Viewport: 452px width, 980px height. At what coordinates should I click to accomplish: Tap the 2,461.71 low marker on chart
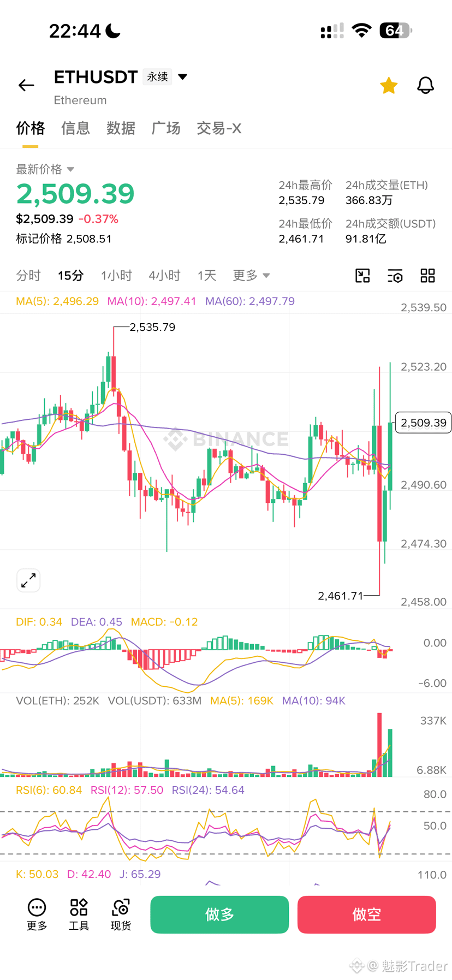pyautogui.click(x=341, y=596)
